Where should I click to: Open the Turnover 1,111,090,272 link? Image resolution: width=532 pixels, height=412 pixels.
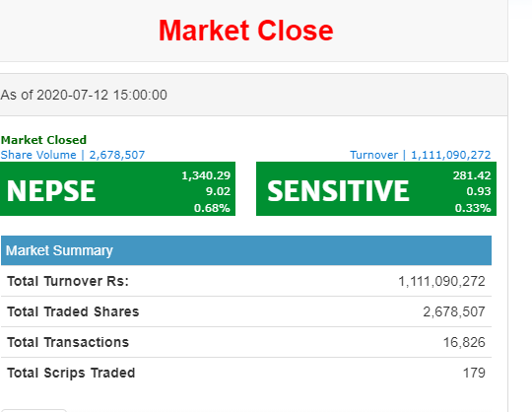point(421,155)
